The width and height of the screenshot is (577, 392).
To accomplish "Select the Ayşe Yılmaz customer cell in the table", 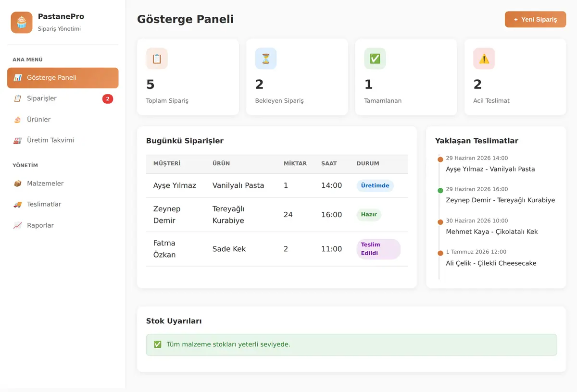I will 175,185.
